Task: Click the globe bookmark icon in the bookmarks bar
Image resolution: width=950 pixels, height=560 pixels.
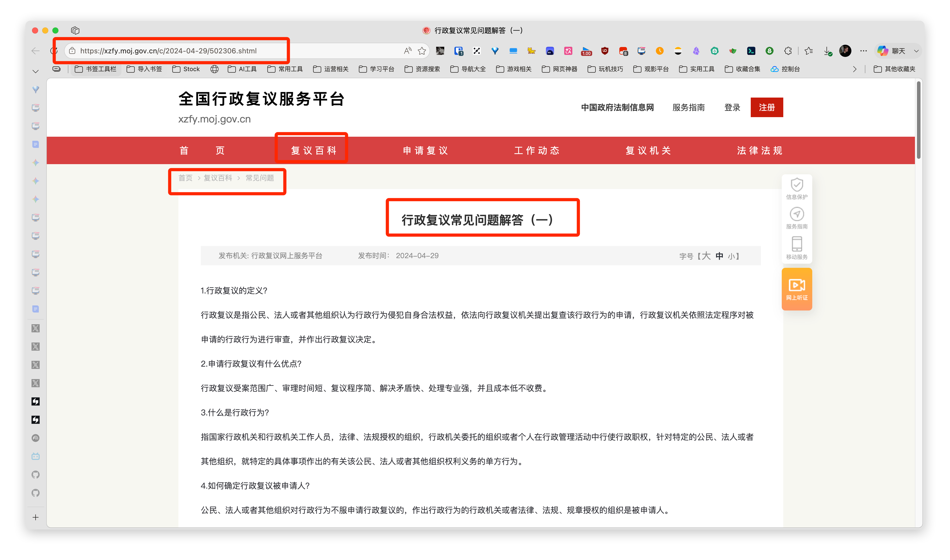Action: click(214, 69)
